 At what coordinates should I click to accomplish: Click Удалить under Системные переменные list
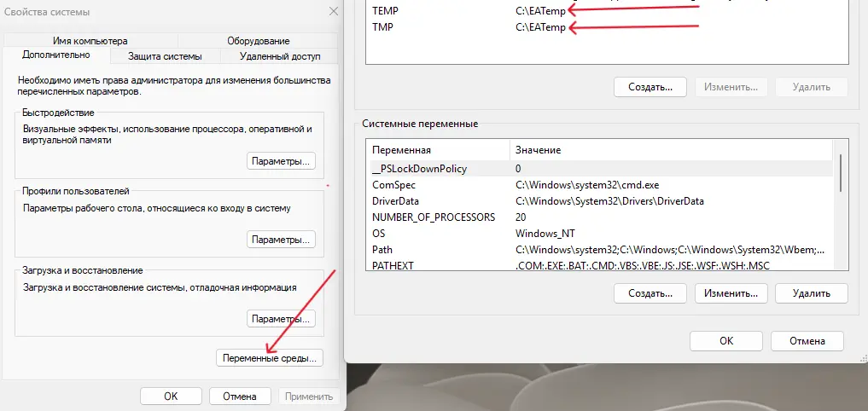coord(812,292)
